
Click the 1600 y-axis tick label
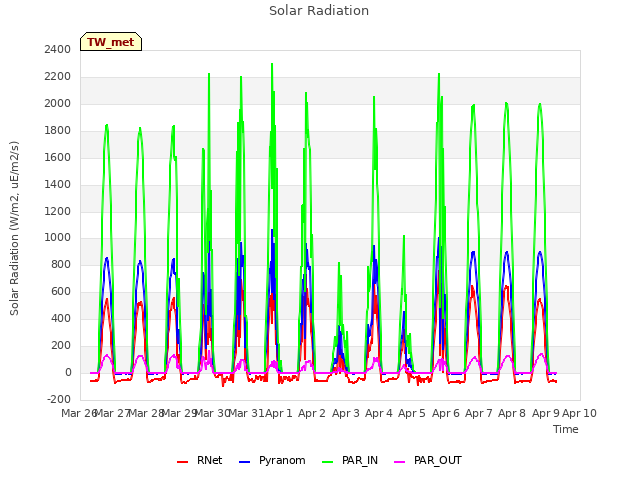(x=58, y=157)
